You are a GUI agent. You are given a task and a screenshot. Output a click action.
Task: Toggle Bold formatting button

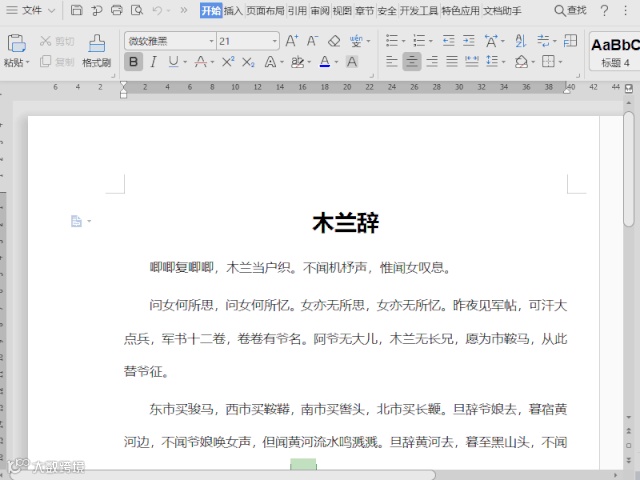133,62
